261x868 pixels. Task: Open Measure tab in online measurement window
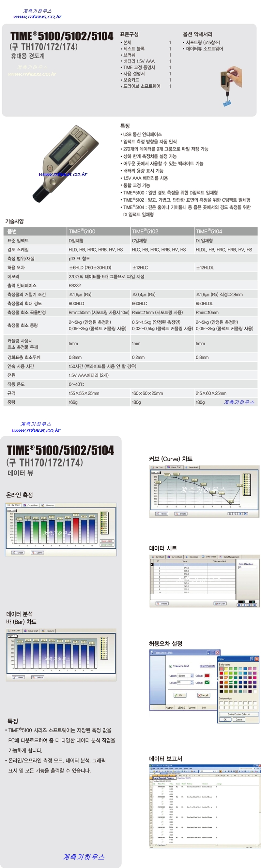click(48, 505)
